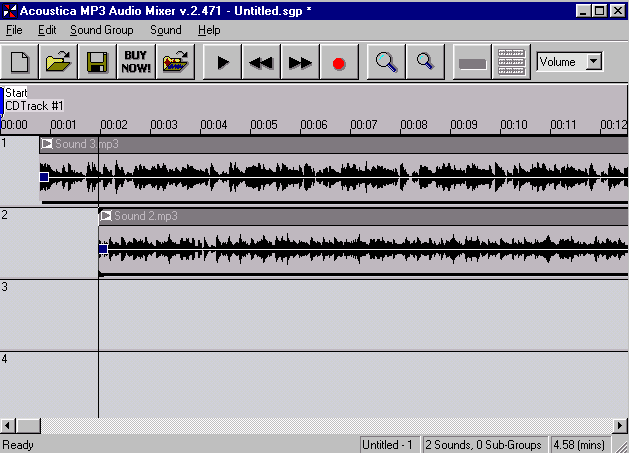Select the stacked tracks view icon
The height and width of the screenshot is (453, 629).
click(511, 62)
